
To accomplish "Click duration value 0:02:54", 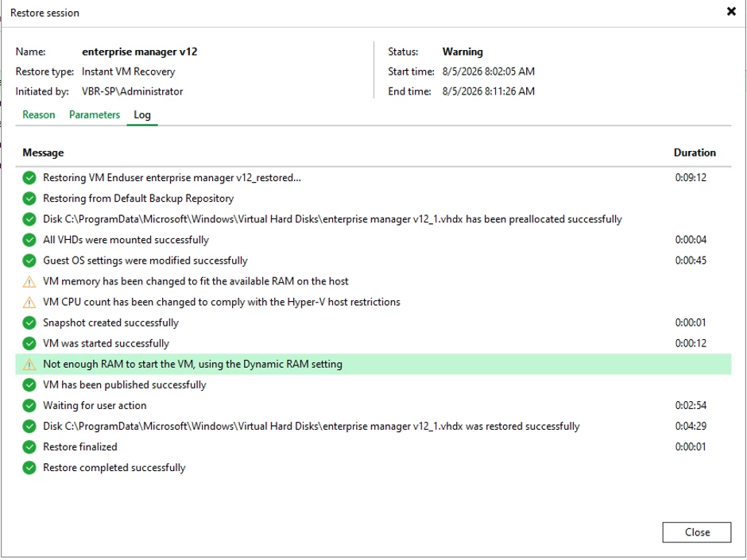I will pos(691,406).
